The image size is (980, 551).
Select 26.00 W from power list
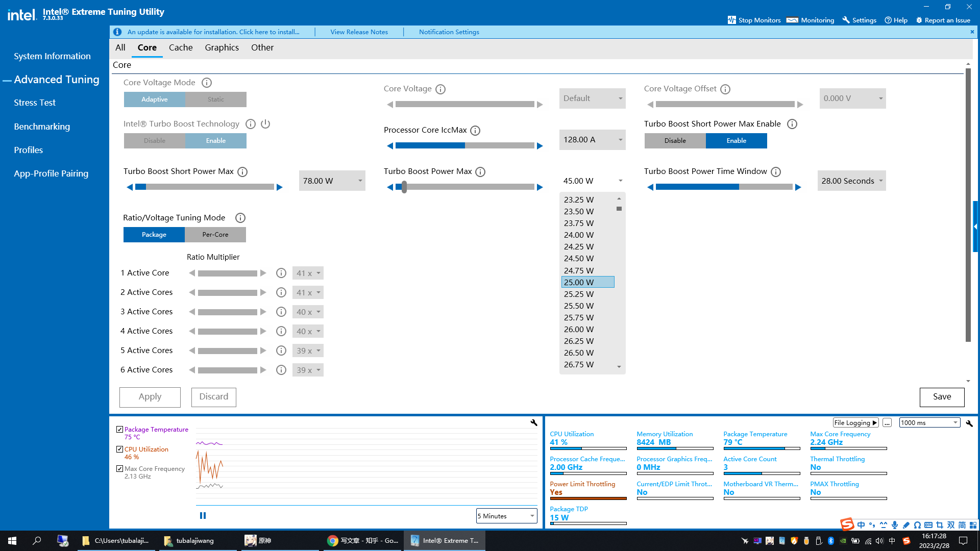[x=579, y=330]
